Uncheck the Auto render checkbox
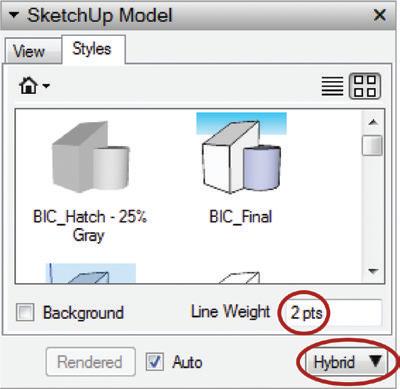This screenshot has height=389, width=400. [x=155, y=362]
